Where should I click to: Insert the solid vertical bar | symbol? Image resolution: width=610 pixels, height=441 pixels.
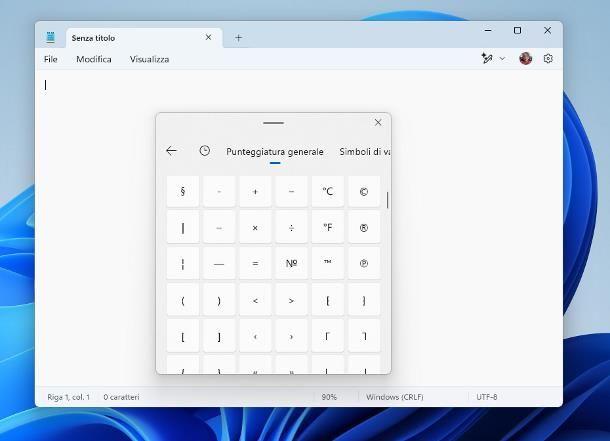click(182, 228)
